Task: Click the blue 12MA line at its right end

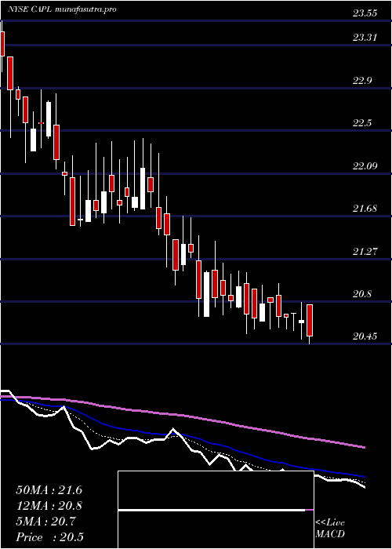Action: 363,477
